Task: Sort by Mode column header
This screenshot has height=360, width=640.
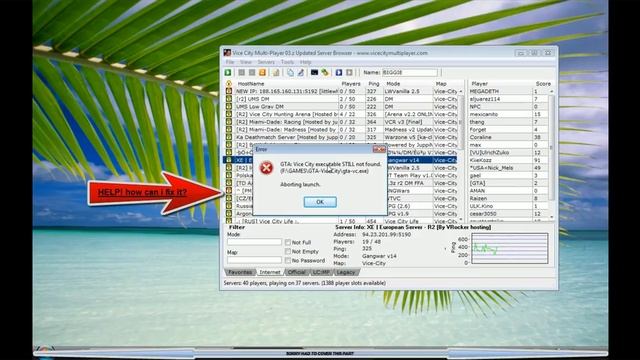Action: click(408, 84)
